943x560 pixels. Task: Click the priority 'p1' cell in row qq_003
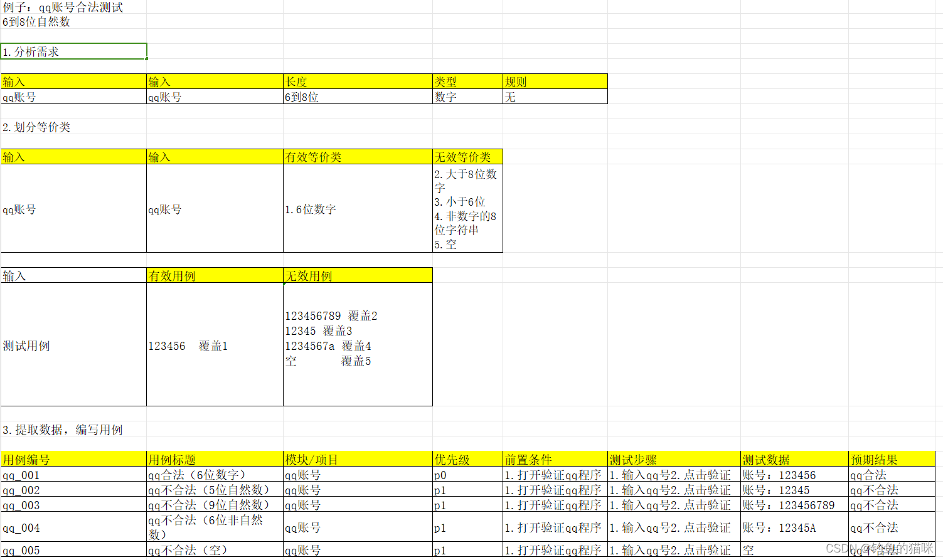click(467, 505)
